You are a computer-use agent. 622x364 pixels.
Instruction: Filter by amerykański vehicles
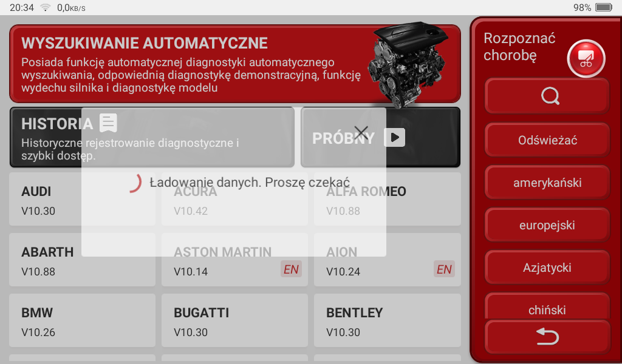[547, 183]
